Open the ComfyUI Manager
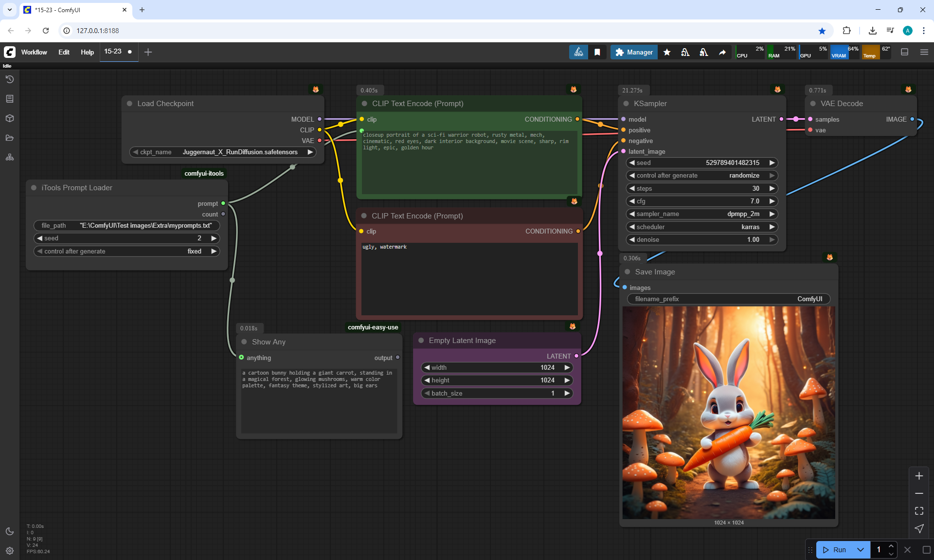The height and width of the screenshot is (560, 934). point(634,52)
